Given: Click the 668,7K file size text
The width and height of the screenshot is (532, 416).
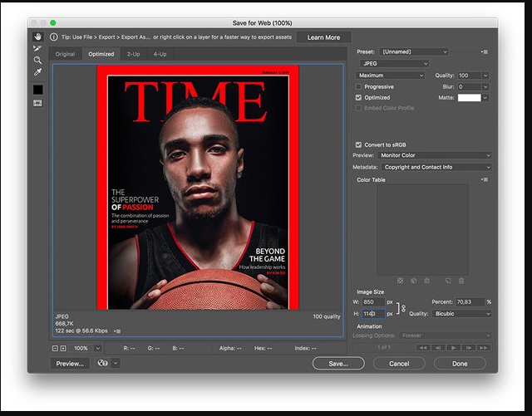Looking at the screenshot, I should click(x=65, y=324).
